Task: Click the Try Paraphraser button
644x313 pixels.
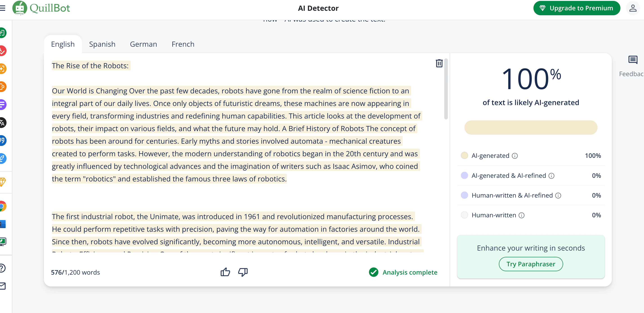Action: (x=531, y=264)
